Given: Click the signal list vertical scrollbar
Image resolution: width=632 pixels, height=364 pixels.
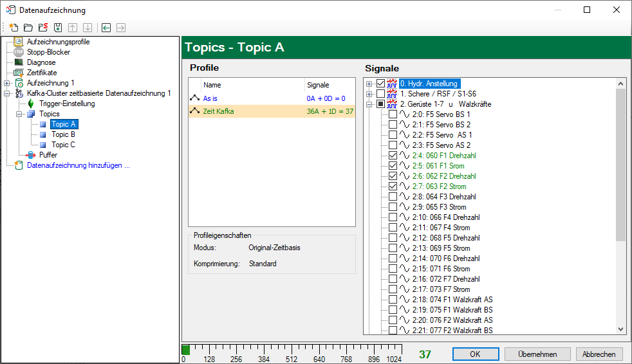Looking at the screenshot, I should [620, 193].
